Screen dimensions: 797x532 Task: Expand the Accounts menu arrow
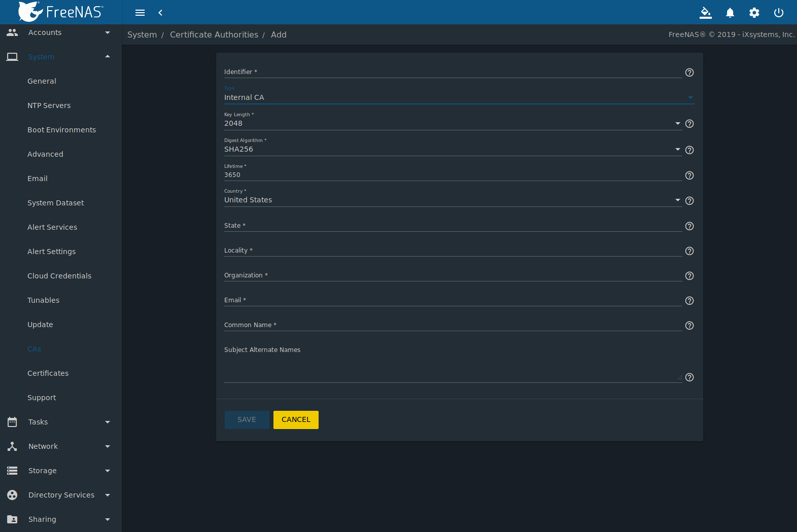tap(108, 32)
